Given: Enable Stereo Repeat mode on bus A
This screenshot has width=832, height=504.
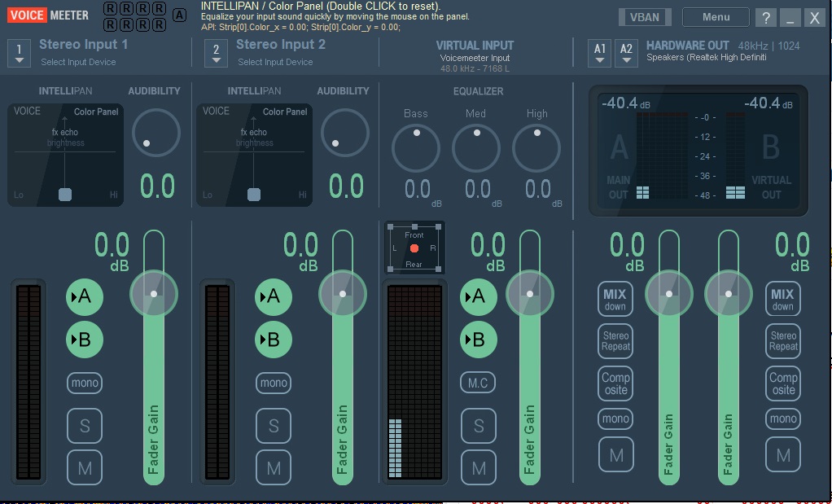Looking at the screenshot, I should click(x=615, y=341).
